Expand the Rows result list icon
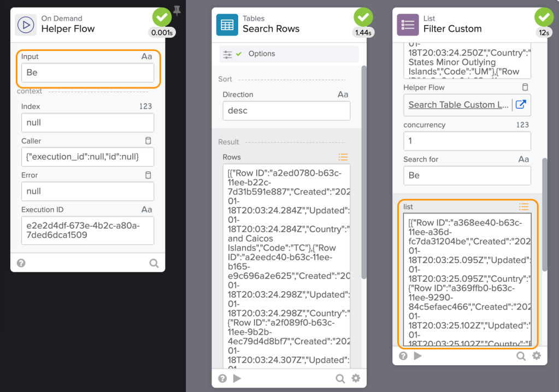Image resolution: width=559 pixels, height=392 pixels. click(x=343, y=157)
